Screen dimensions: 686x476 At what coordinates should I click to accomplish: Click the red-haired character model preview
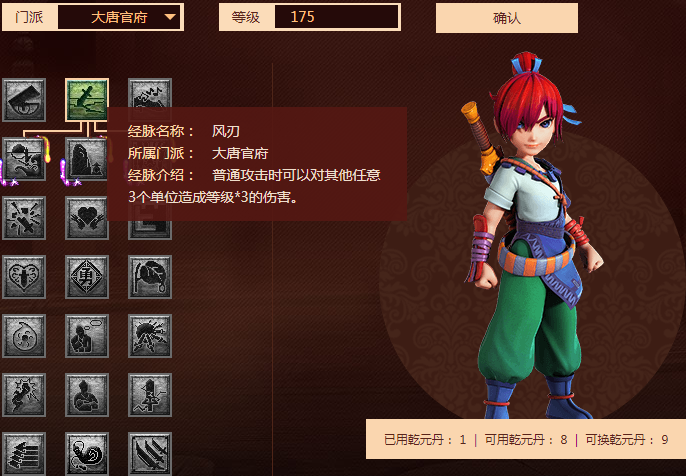532,236
